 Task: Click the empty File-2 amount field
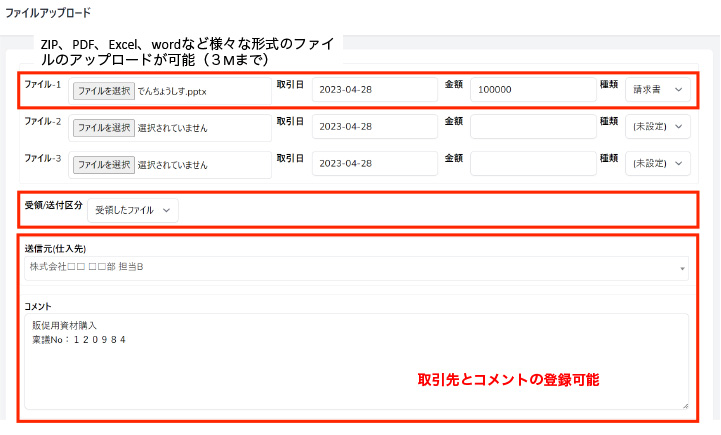click(532, 127)
